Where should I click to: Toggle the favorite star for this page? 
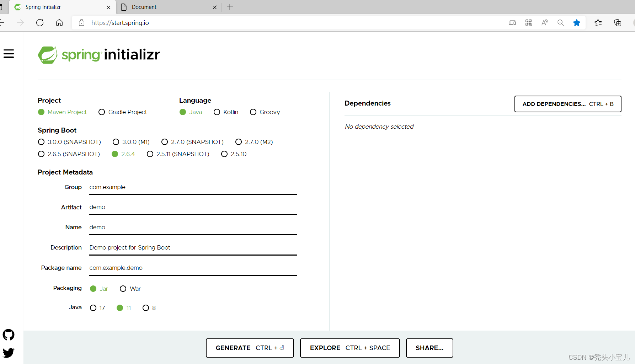point(577,23)
